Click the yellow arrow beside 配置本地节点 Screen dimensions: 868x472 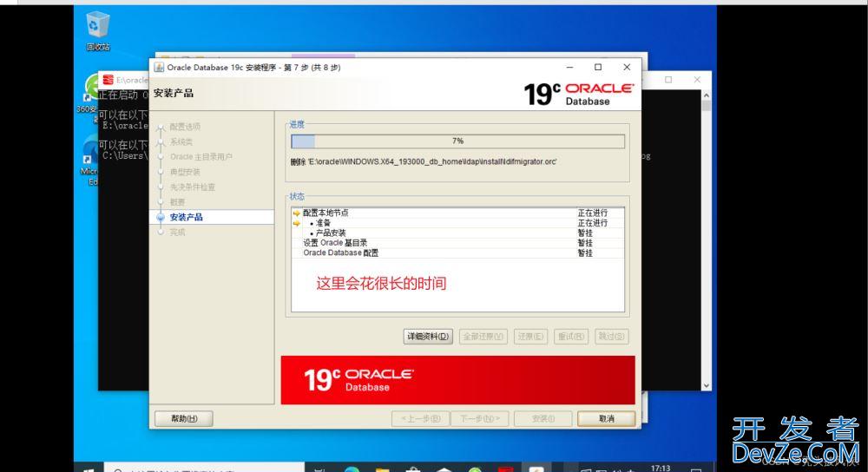tap(297, 213)
